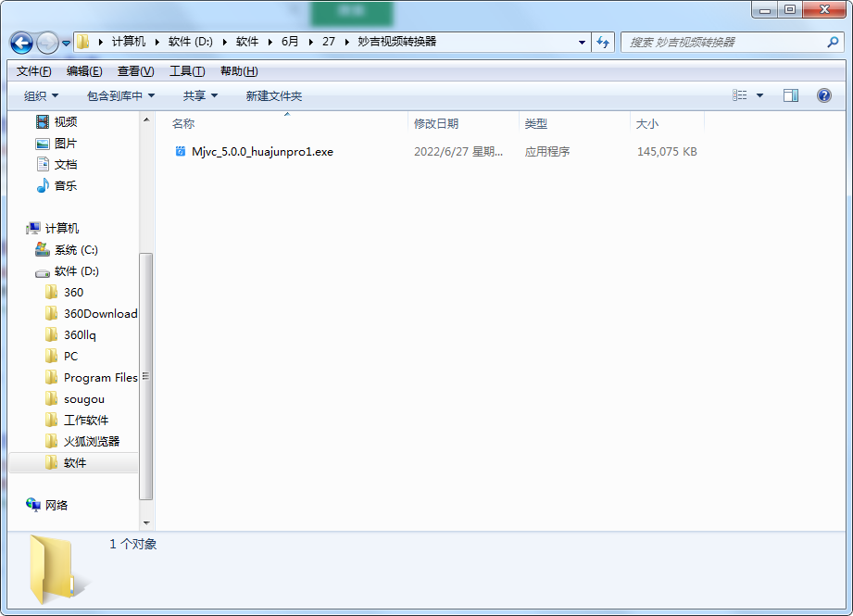Image resolution: width=853 pixels, height=616 pixels.
Task: Expand the 包含到库中 dropdown
Action: [120, 95]
